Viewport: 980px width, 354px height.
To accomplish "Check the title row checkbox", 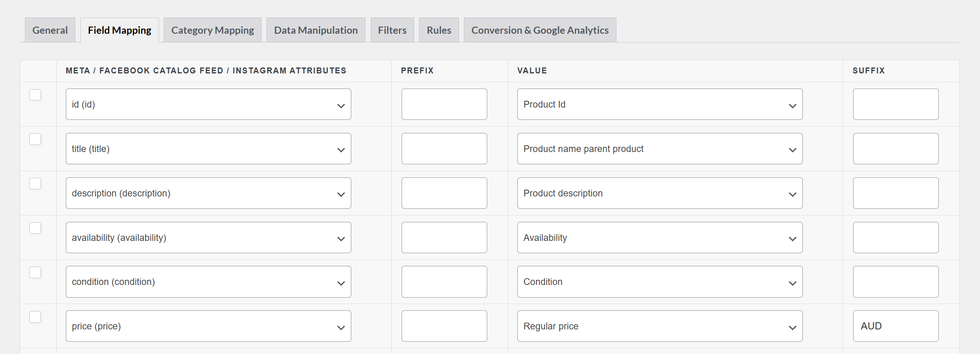I will point(35,139).
